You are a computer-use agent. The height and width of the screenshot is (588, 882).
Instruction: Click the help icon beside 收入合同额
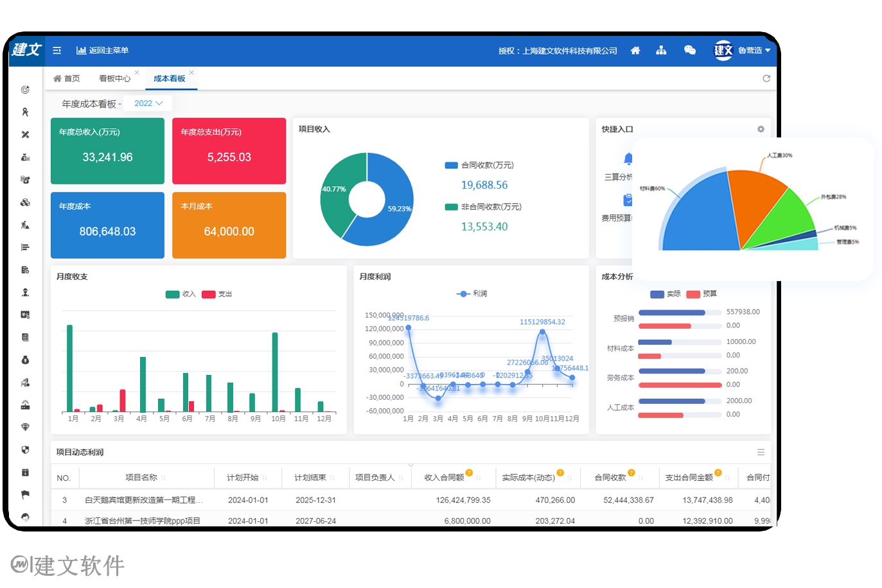pyautogui.click(x=469, y=473)
